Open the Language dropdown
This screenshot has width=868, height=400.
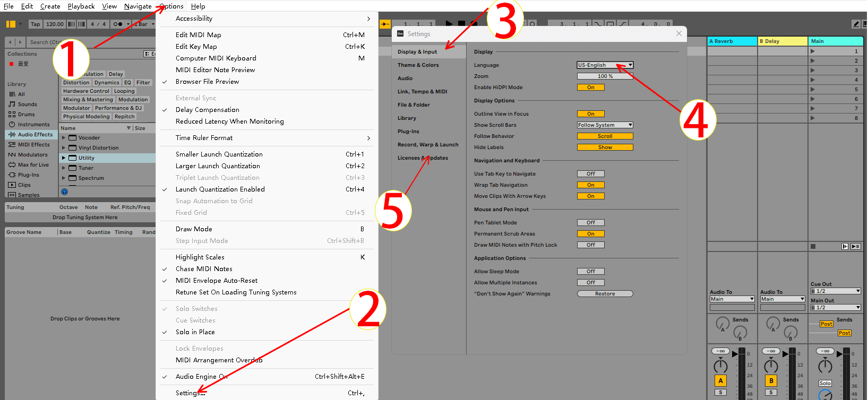click(x=605, y=65)
